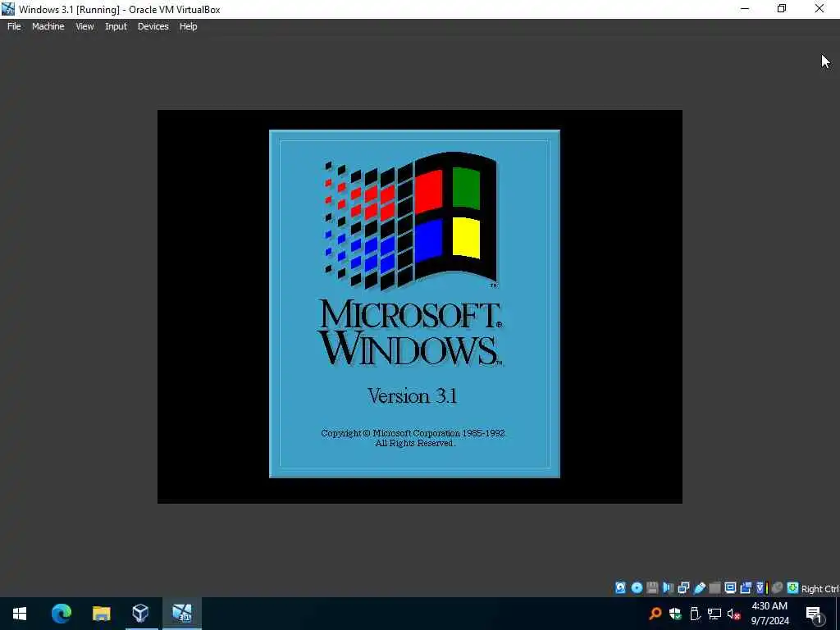
Task: Open the Devices menu
Action: (153, 26)
